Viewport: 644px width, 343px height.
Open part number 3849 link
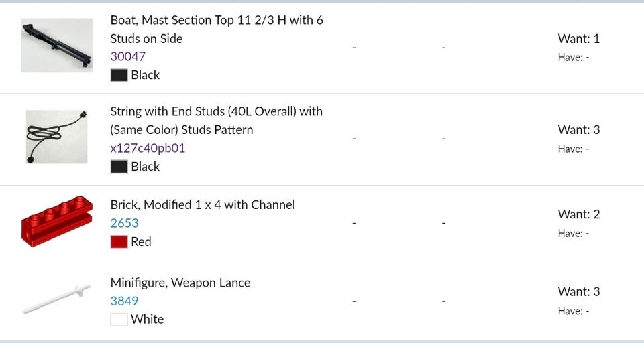pyautogui.click(x=124, y=301)
